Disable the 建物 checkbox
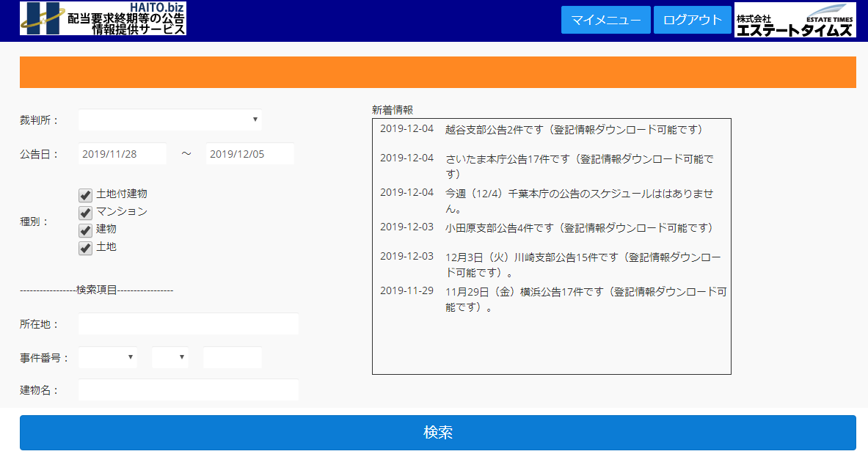Screen dimensions: 868x454 pos(85,230)
